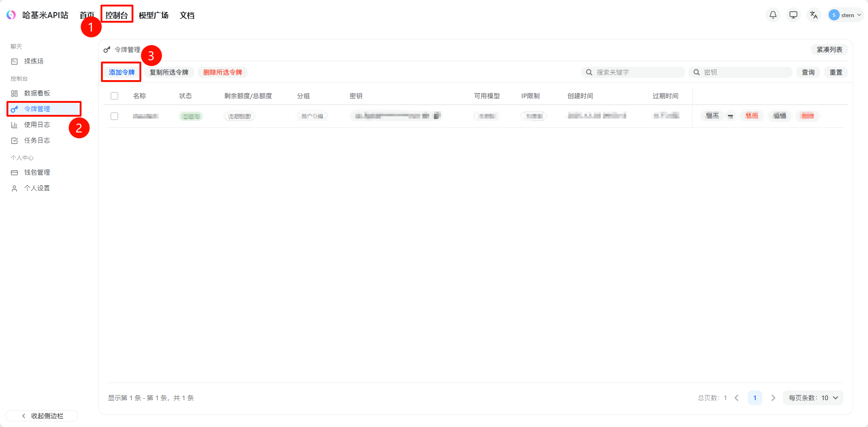Click the 可用模型 column header
The image size is (868, 427).
(x=487, y=96)
